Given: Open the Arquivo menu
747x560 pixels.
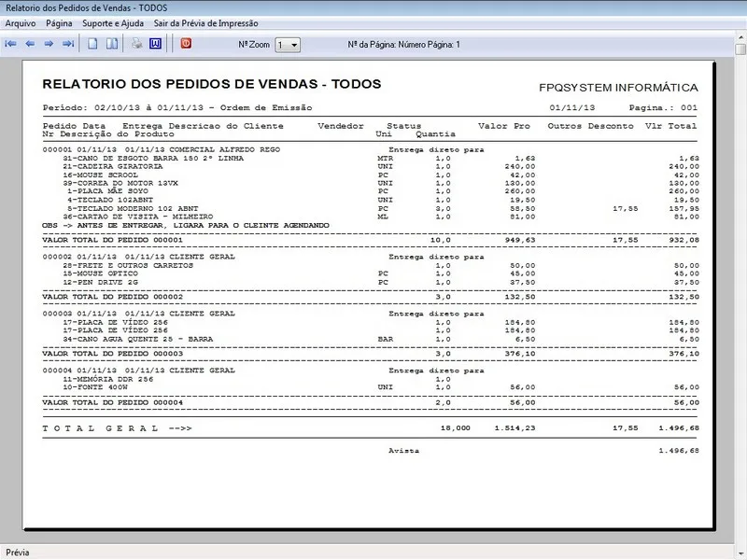Looking at the screenshot, I should [x=21, y=22].
